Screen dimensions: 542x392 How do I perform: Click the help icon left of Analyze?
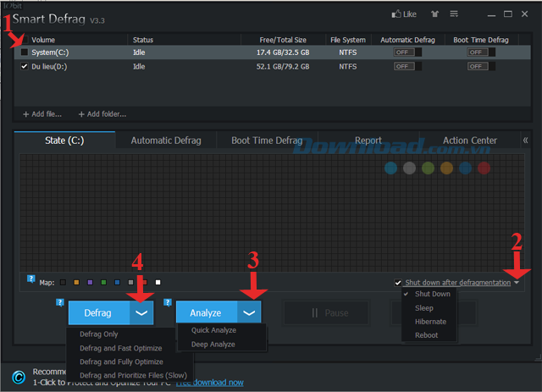[x=169, y=302]
